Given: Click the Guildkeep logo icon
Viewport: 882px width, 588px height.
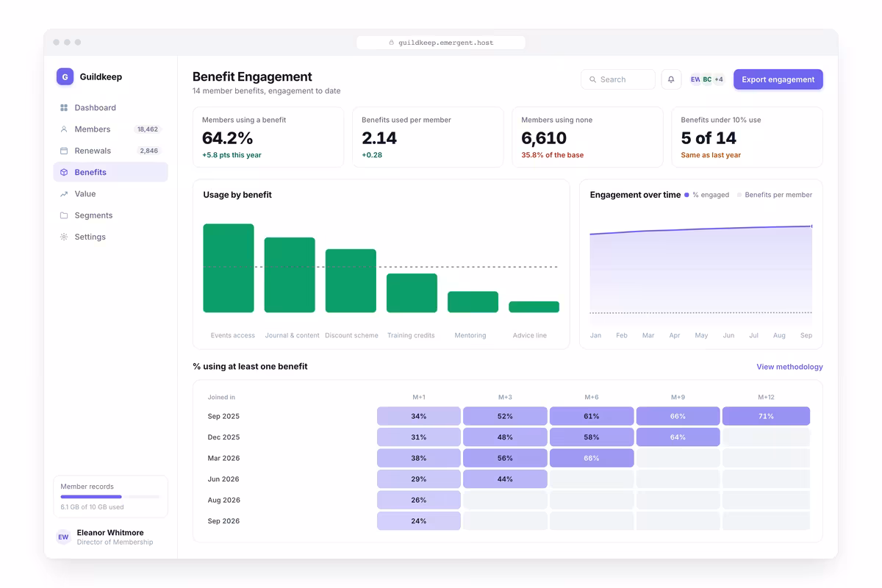Looking at the screenshot, I should (65, 76).
